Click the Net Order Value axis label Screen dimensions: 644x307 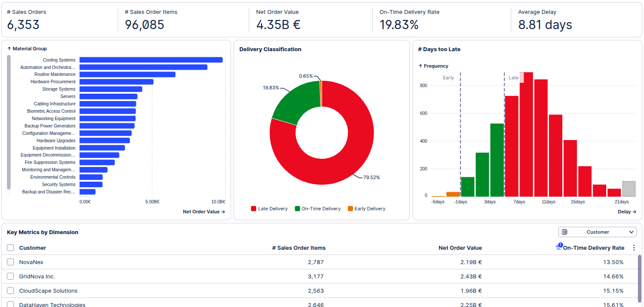(204, 212)
